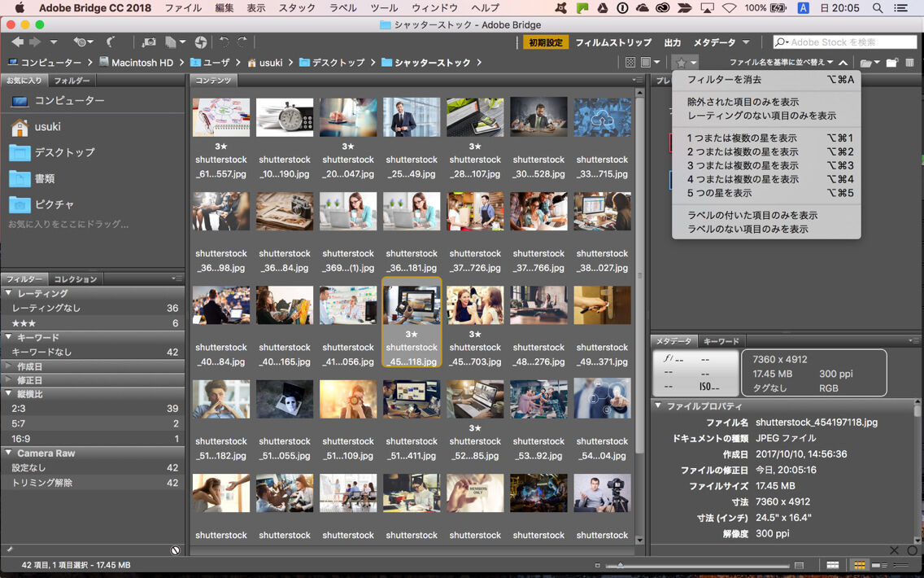The image size is (924, 578).
Task: Filter by 2:3 aspect ratio
Action: click(93, 408)
